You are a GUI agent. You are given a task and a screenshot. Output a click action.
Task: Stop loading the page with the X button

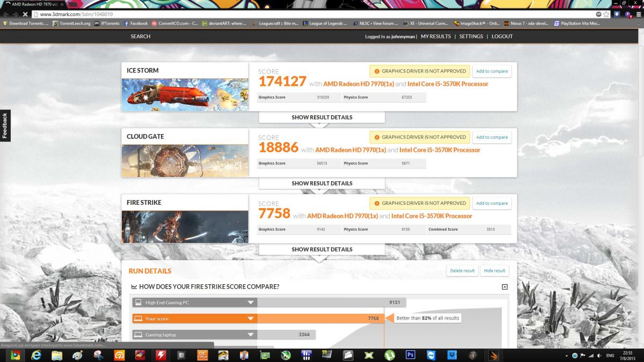(25, 14)
